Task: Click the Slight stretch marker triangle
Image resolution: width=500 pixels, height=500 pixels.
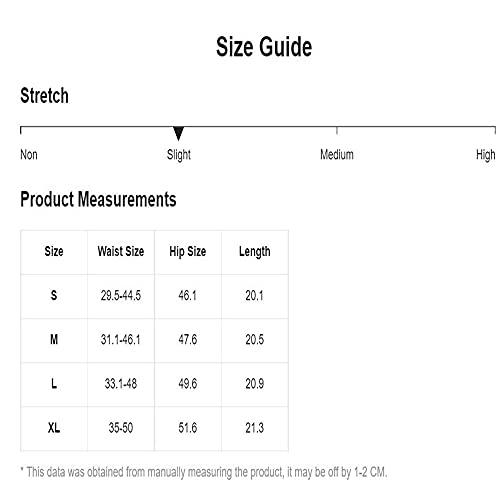Action: (x=179, y=134)
